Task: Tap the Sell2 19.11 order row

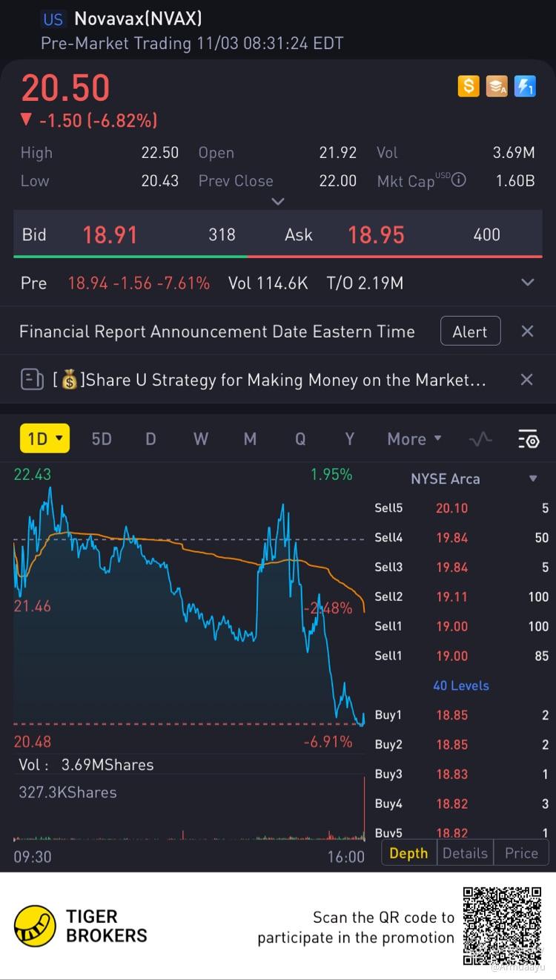Action: pyautogui.click(x=462, y=596)
